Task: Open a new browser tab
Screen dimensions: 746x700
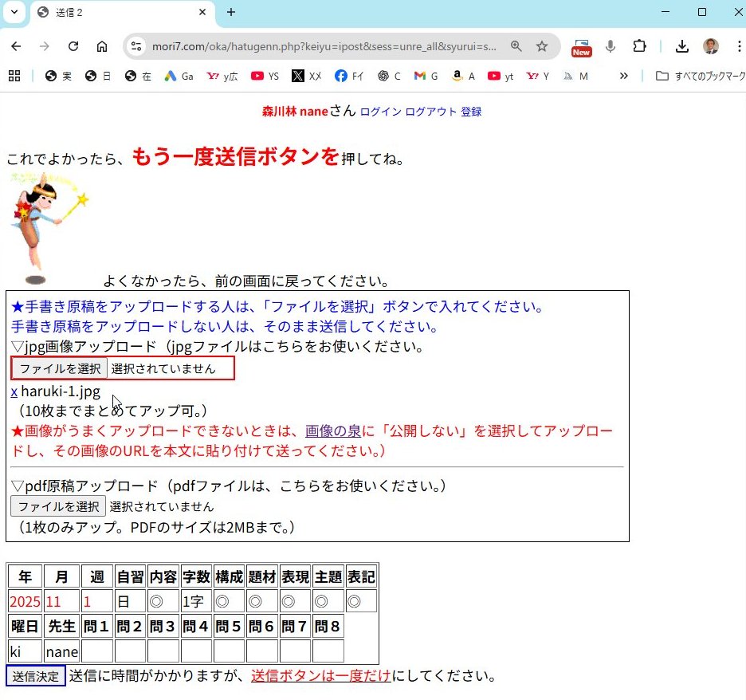Action: point(231,12)
